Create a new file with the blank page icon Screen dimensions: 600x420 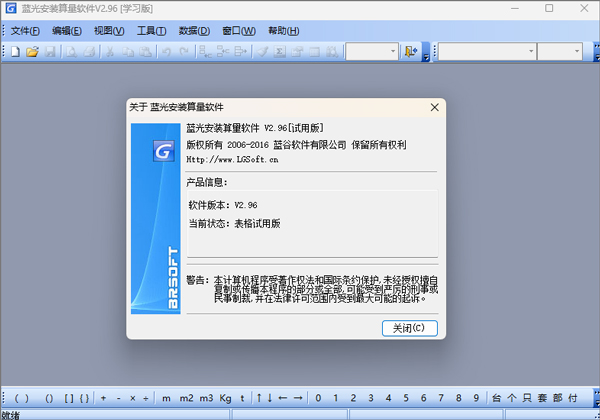coord(15,52)
